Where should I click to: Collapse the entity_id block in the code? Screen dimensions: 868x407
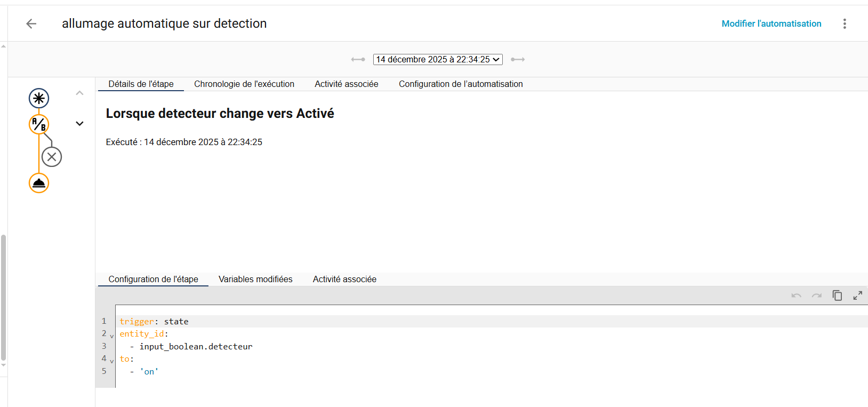(x=112, y=336)
